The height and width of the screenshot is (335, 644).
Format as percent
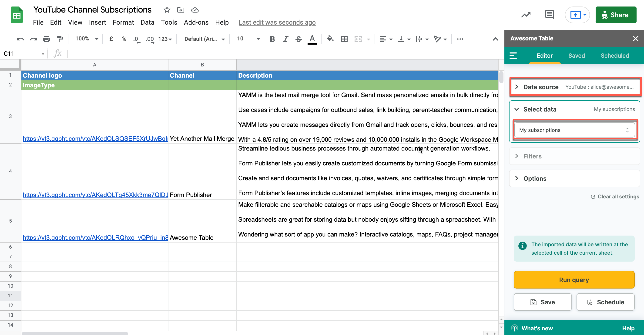[124, 39]
